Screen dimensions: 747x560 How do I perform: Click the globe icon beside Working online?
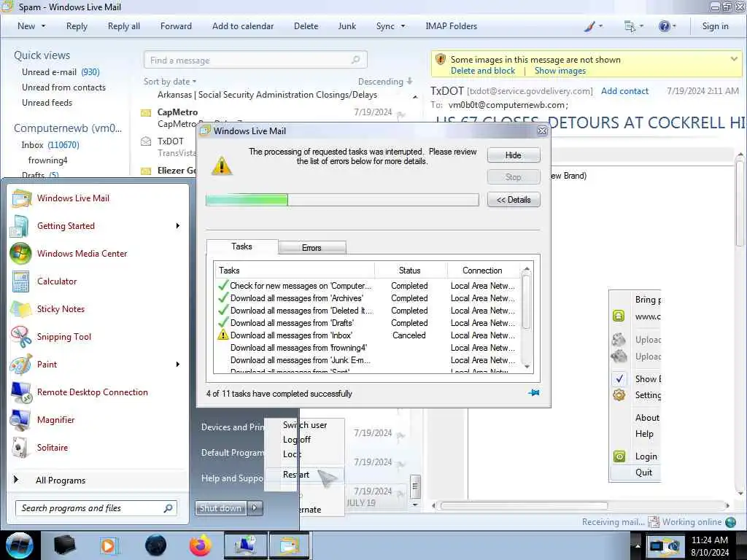(730, 522)
